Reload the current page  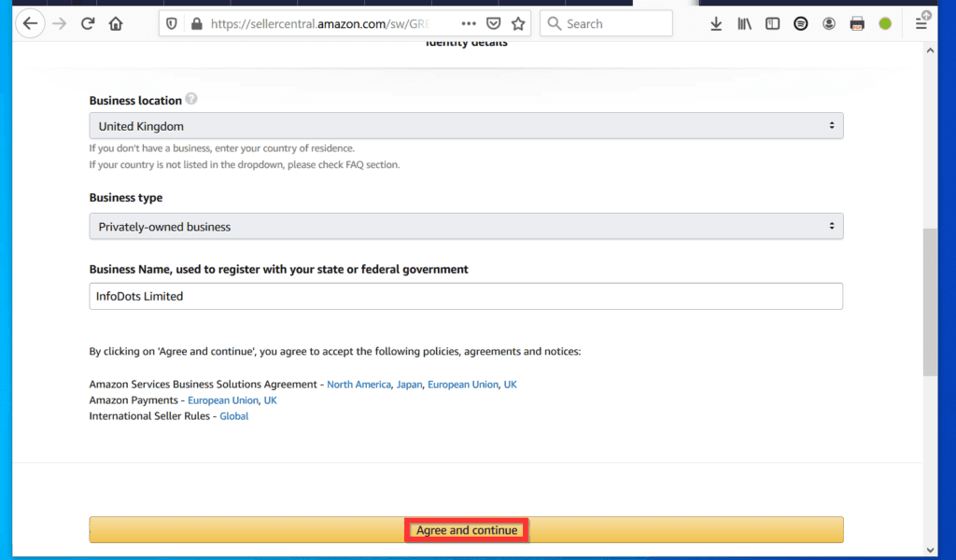coord(87,23)
